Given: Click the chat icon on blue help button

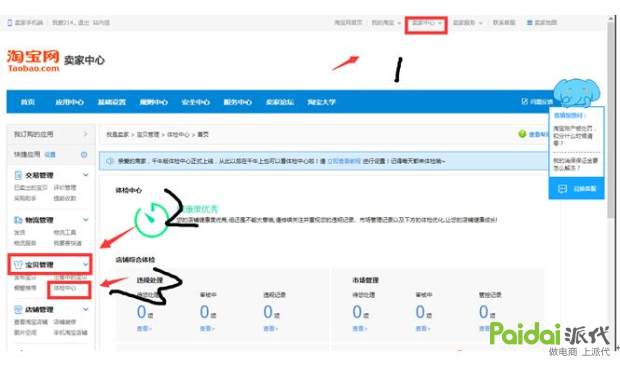Looking at the screenshot, I should pyautogui.click(x=562, y=189).
